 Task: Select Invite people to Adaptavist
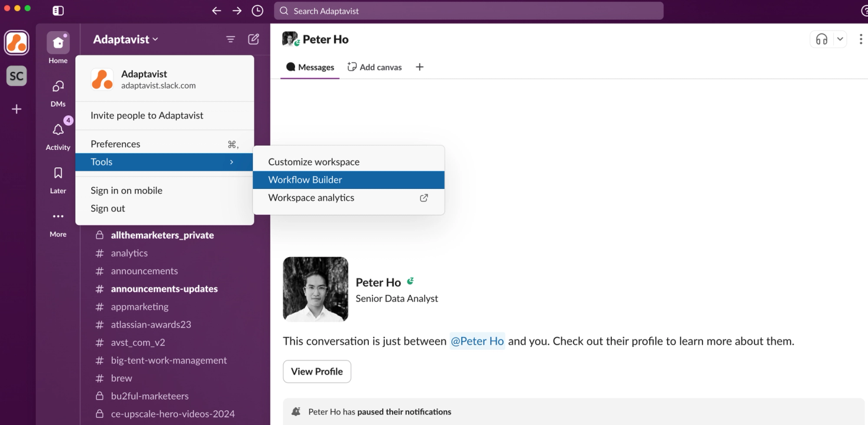pos(165,115)
